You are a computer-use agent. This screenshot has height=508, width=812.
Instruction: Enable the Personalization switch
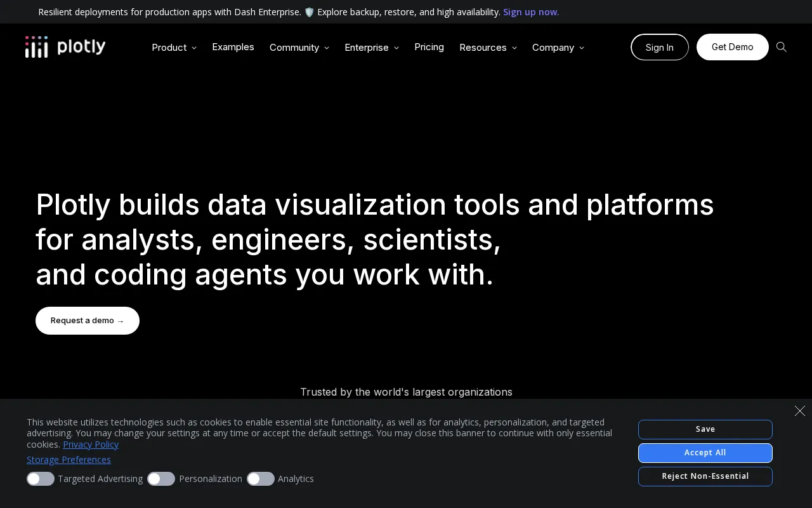tap(161, 479)
